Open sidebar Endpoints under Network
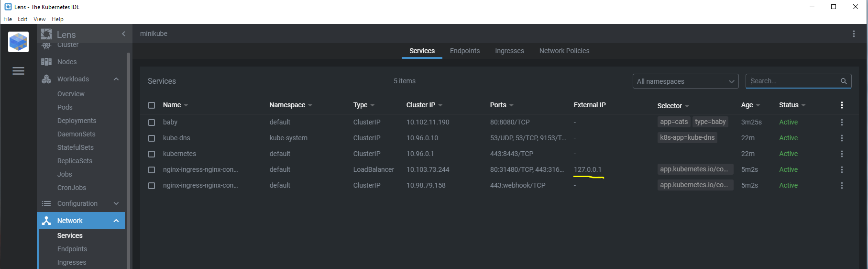Image resolution: width=868 pixels, height=269 pixels. tap(72, 249)
